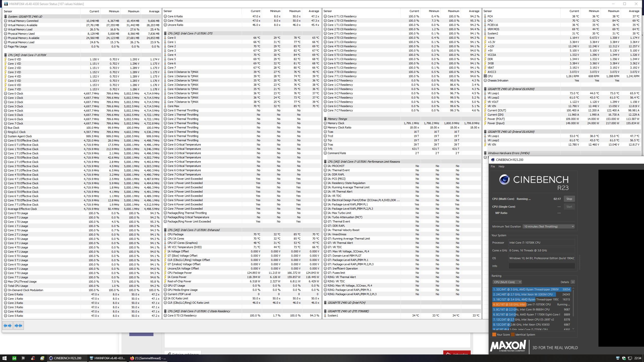Open the CPU (Multi Core) ranking dropdown
644x362 pixels.
pyautogui.click(x=507, y=282)
